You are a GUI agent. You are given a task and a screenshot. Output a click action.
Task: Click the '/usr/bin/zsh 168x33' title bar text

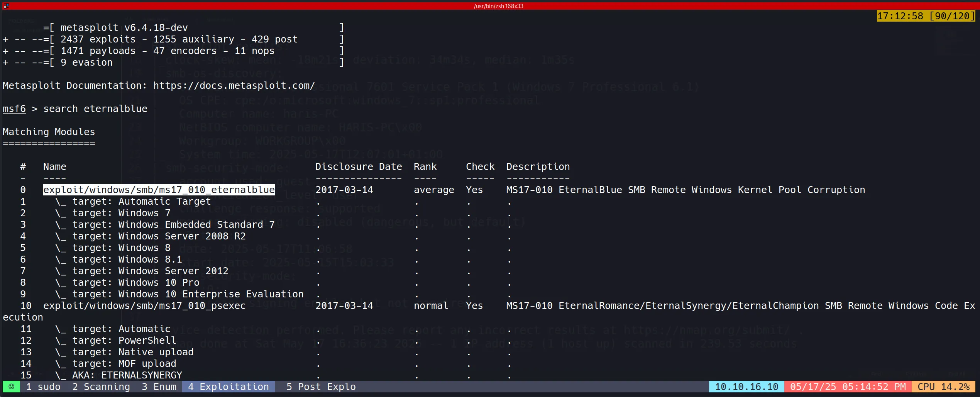coord(498,6)
